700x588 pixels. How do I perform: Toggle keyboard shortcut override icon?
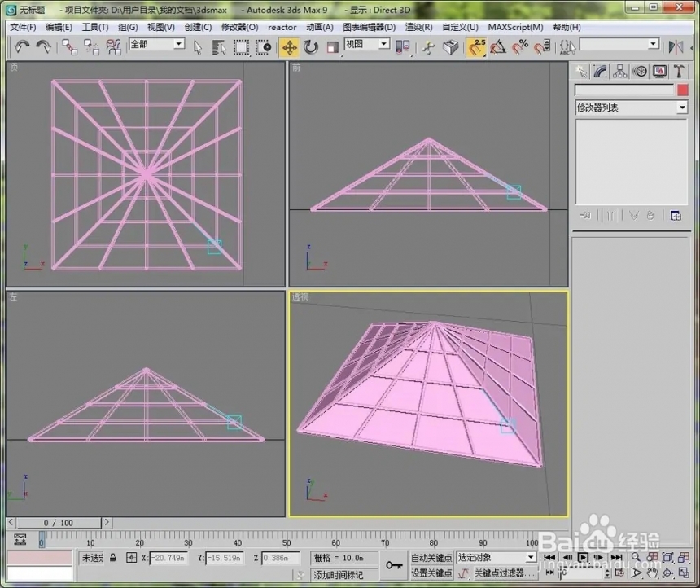pyautogui.click(x=450, y=47)
